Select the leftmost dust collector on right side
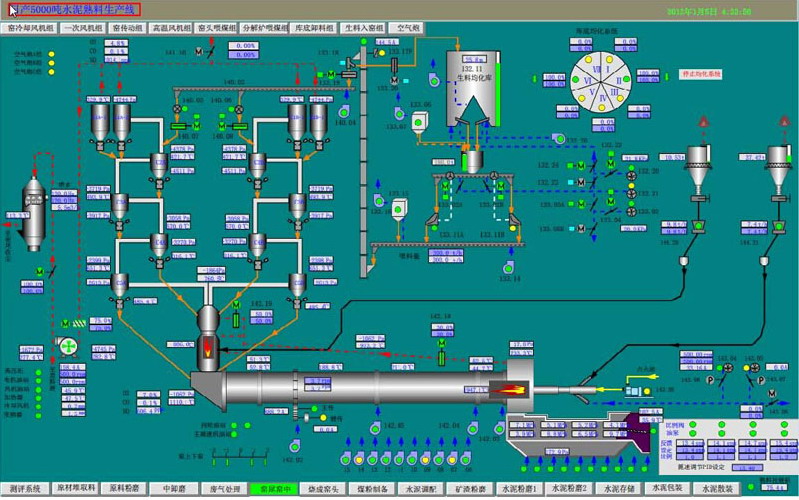 point(695,165)
